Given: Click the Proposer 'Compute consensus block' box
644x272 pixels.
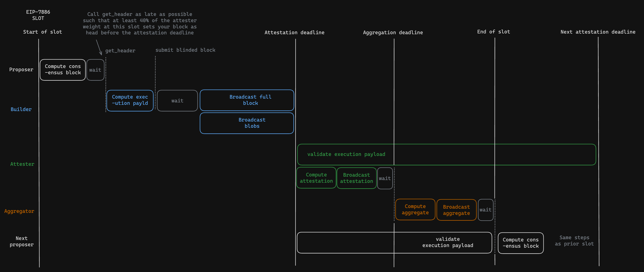Looking at the screenshot, I should [x=63, y=70].
